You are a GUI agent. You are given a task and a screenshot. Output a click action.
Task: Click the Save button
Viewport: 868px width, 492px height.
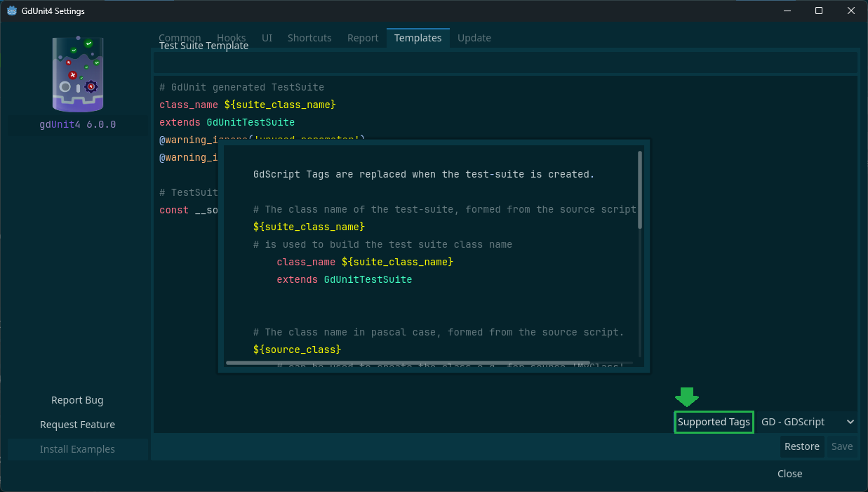(x=841, y=446)
